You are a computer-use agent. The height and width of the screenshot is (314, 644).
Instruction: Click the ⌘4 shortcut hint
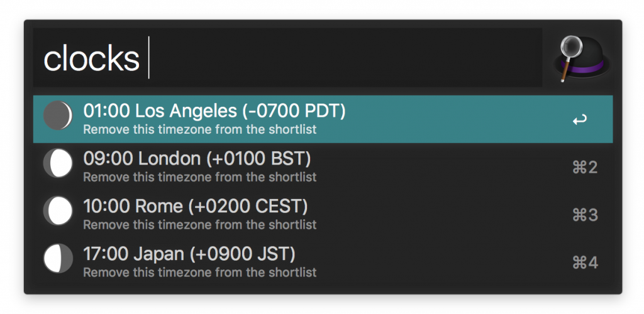(x=585, y=263)
